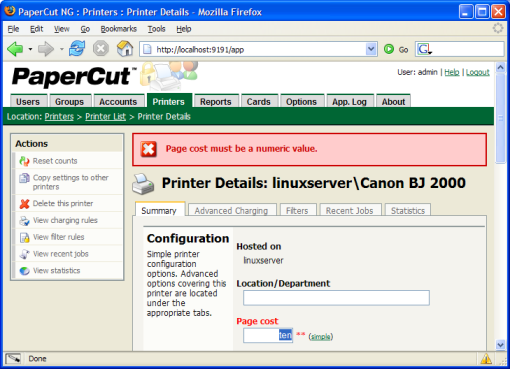
Task: Open the Bookmarks menu
Action: click(x=119, y=29)
